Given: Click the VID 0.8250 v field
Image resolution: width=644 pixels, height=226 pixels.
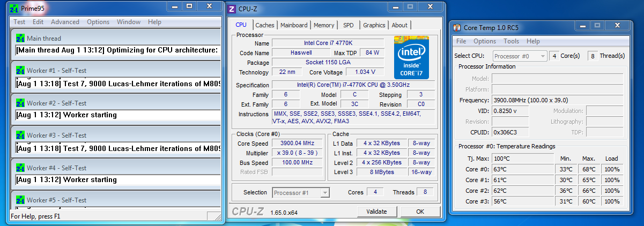Looking at the screenshot, I should [x=510, y=111].
